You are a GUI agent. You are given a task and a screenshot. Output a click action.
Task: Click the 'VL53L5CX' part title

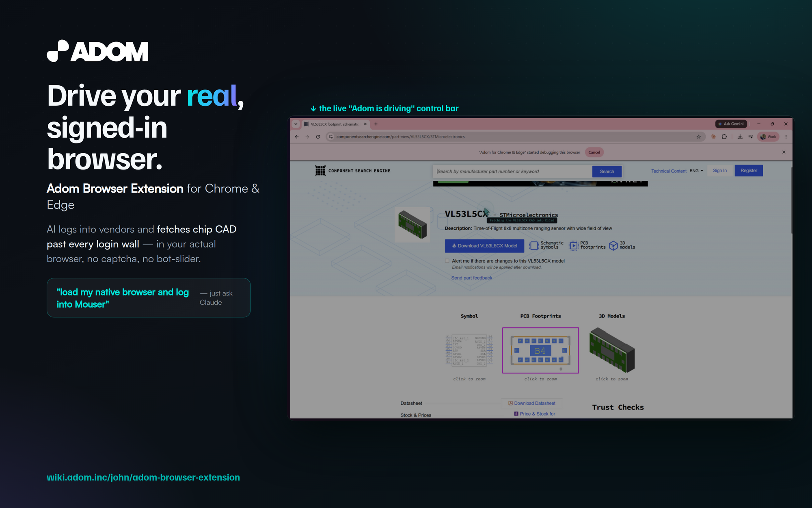tap(466, 214)
